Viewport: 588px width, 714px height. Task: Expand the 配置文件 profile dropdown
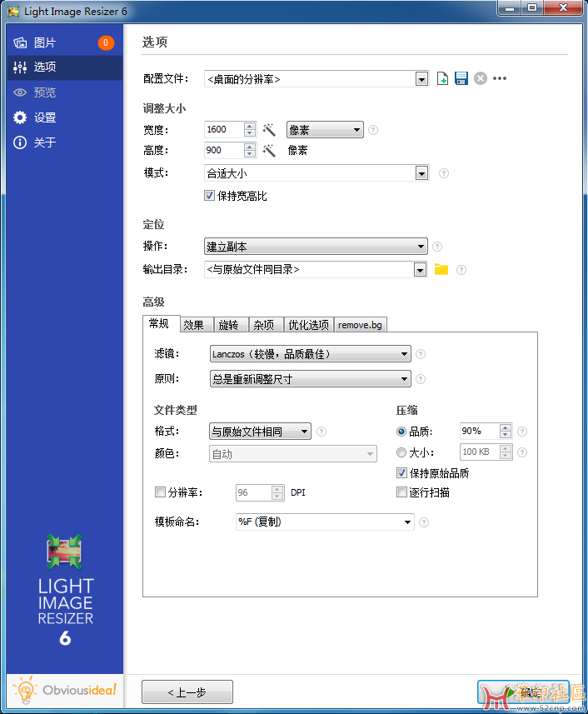(421, 80)
